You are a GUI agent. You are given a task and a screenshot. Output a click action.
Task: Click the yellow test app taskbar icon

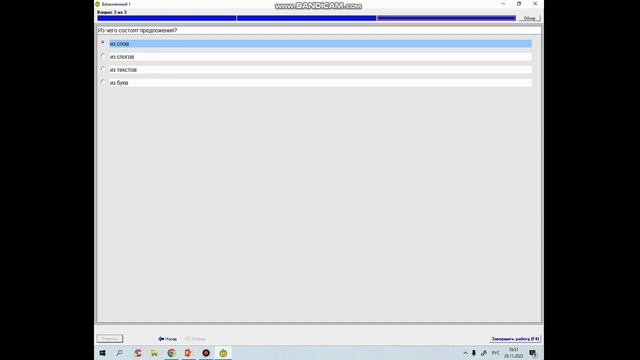pyautogui.click(x=223, y=353)
